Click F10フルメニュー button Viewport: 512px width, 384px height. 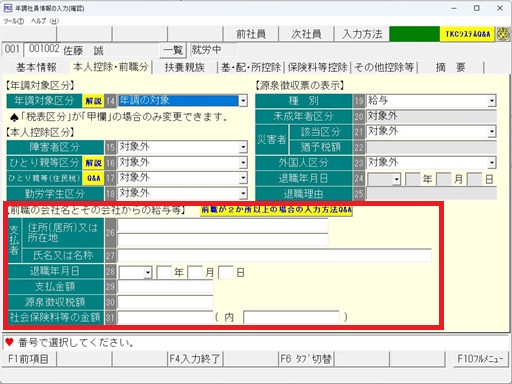(480, 359)
